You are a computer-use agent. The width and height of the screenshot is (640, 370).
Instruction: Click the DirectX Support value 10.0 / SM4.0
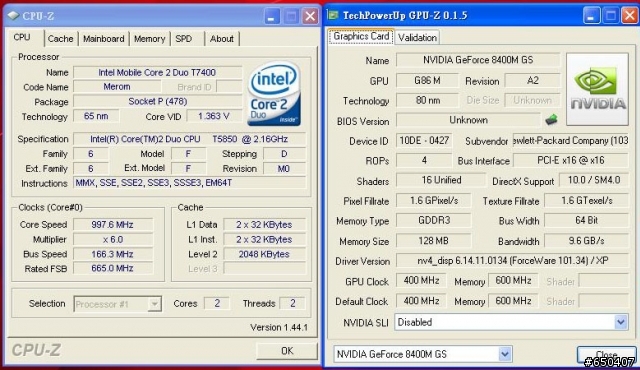pyautogui.click(x=593, y=180)
